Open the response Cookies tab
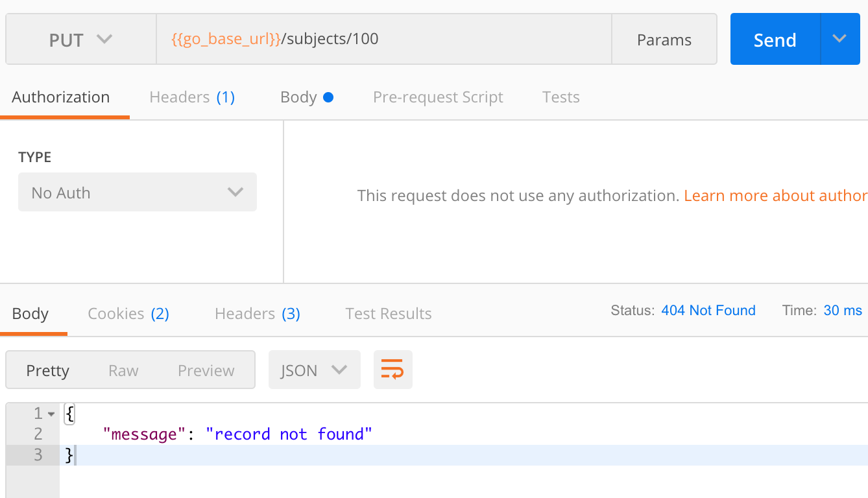The width and height of the screenshot is (868, 498). (x=128, y=314)
